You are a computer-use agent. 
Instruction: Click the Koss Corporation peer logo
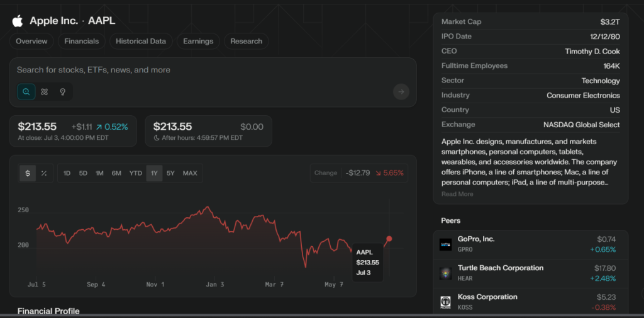445,302
